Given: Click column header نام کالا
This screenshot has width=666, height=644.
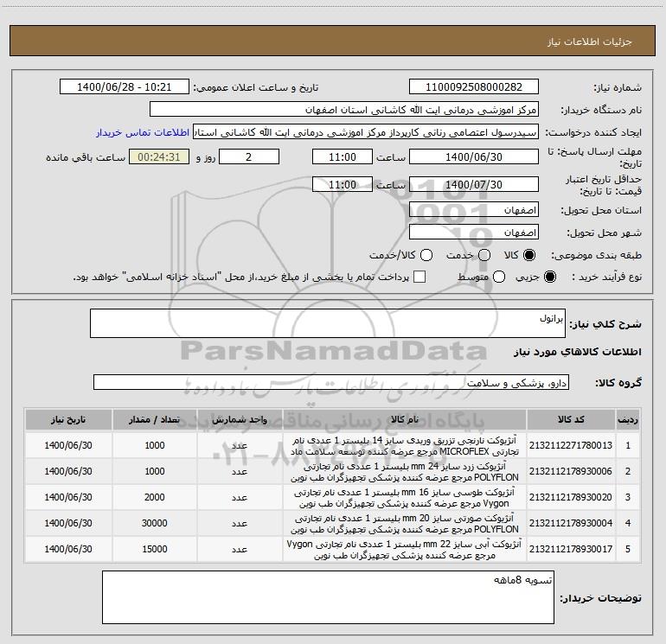Looking at the screenshot, I should (x=405, y=419).
